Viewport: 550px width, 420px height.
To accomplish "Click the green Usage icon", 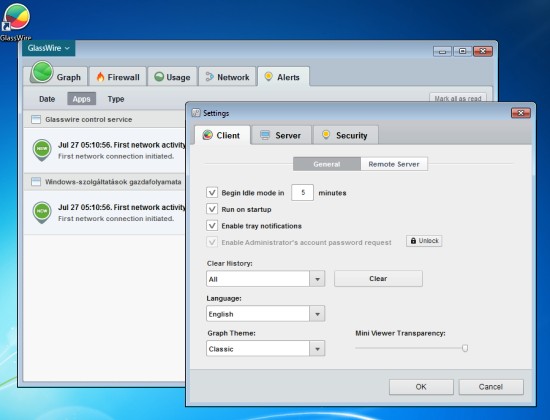I will click(159, 77).
